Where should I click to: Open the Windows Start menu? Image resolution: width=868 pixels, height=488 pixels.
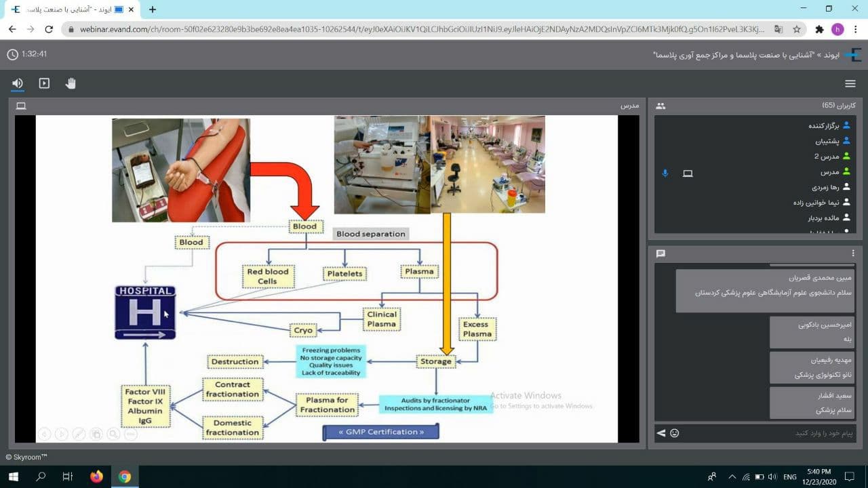pyautogui.click(x=13, y=476)
